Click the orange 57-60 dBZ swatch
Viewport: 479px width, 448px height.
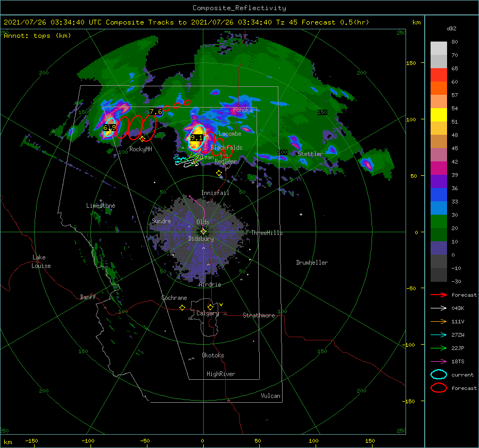(x=439, y=88)
